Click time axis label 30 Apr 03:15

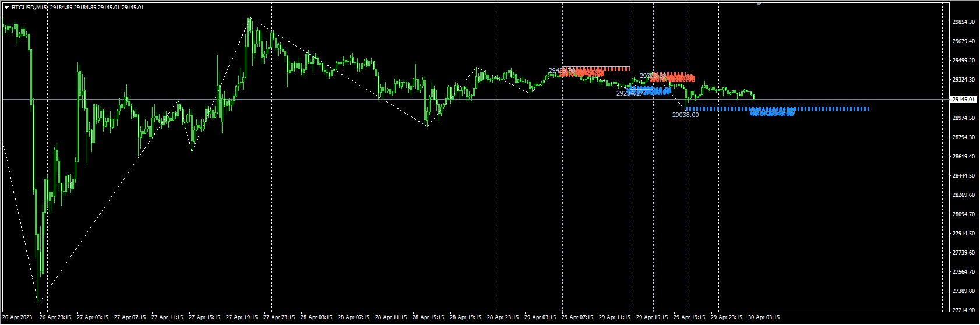(764, 318)
